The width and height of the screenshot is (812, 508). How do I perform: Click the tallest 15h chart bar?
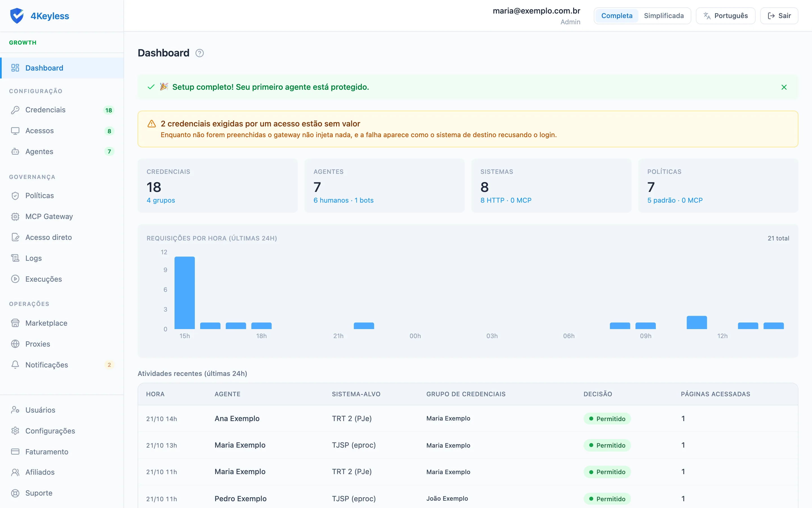coord(185,293)
